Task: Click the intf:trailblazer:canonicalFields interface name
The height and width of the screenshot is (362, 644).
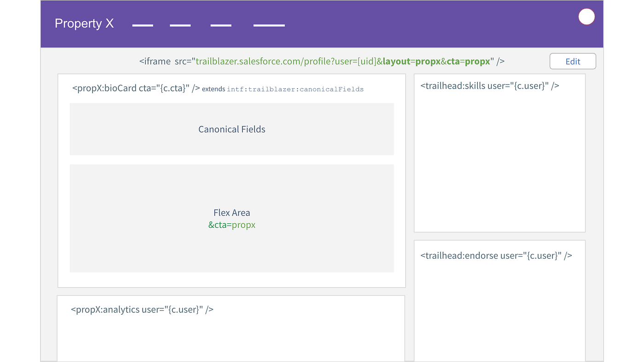Action: [x=295, y=89]
